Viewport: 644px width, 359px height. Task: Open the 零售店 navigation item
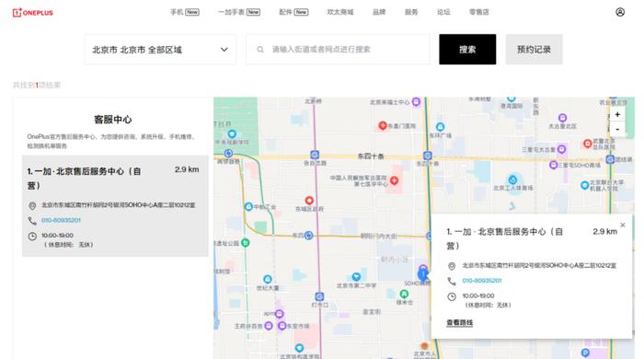click(479, 12)
